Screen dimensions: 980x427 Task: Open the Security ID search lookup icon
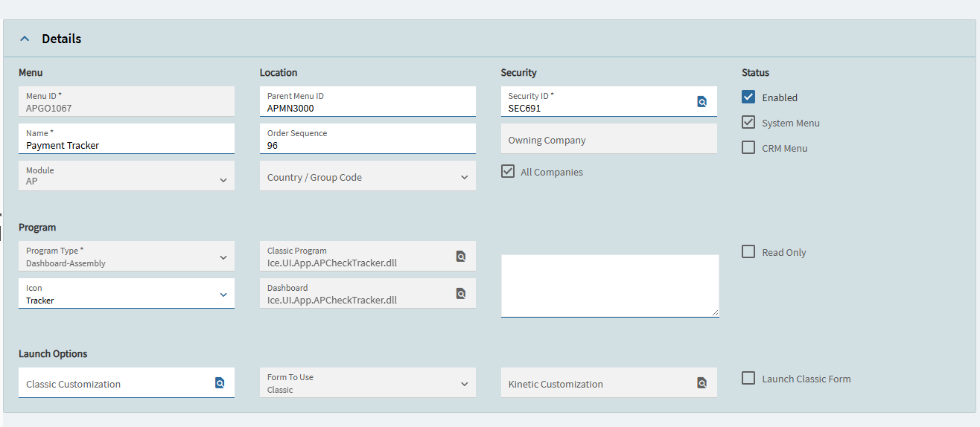(701, 102)
